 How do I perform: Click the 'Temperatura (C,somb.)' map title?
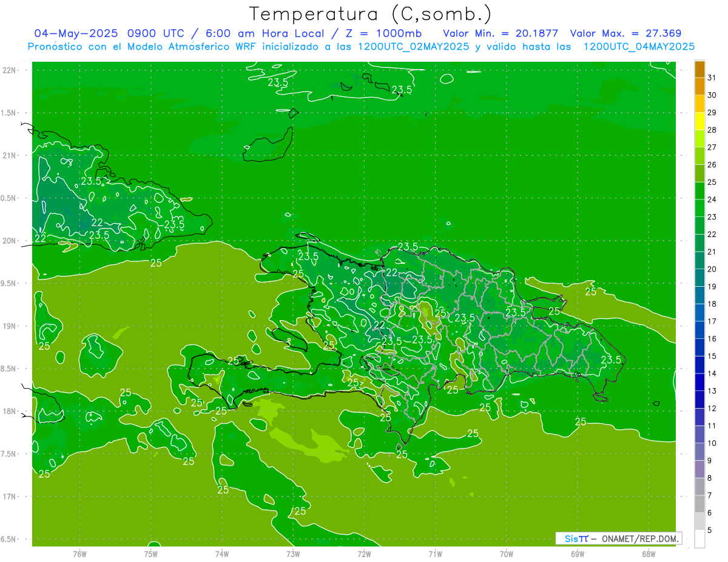370,14
